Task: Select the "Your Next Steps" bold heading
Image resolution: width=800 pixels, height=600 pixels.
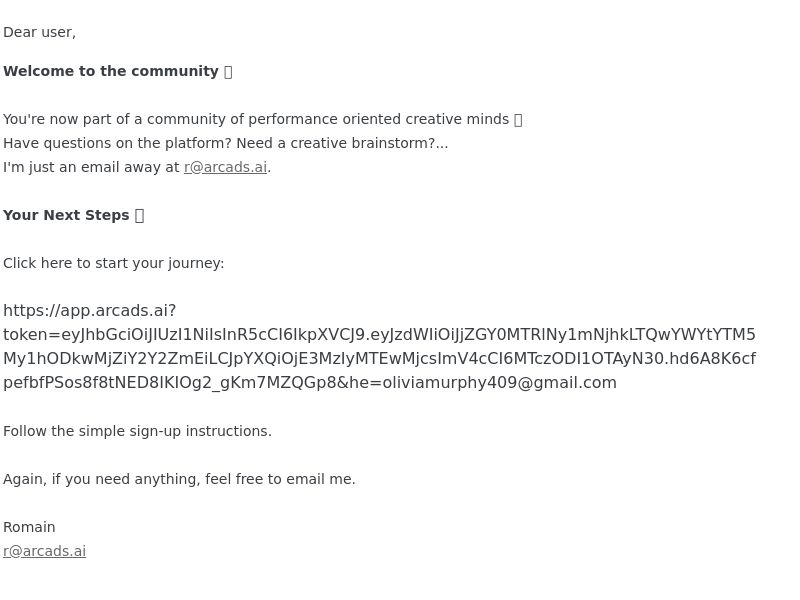Action: point(66,215)
